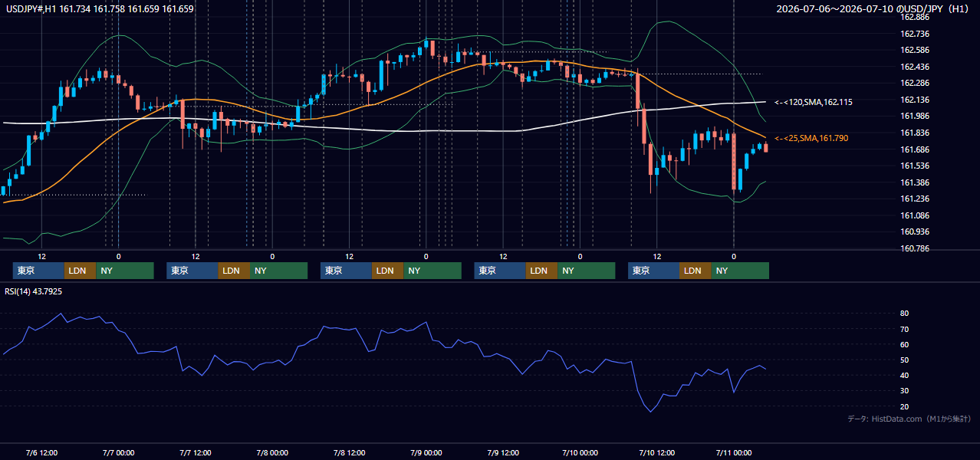
Task: Select the first 東京 session block
Action: 38,271
